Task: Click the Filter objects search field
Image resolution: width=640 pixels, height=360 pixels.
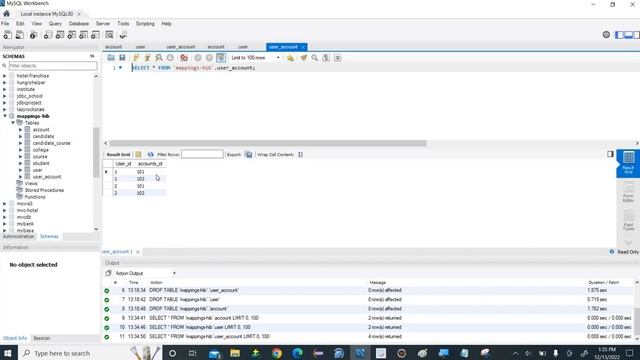Action: pyautogui.click(x=53, y=66)
